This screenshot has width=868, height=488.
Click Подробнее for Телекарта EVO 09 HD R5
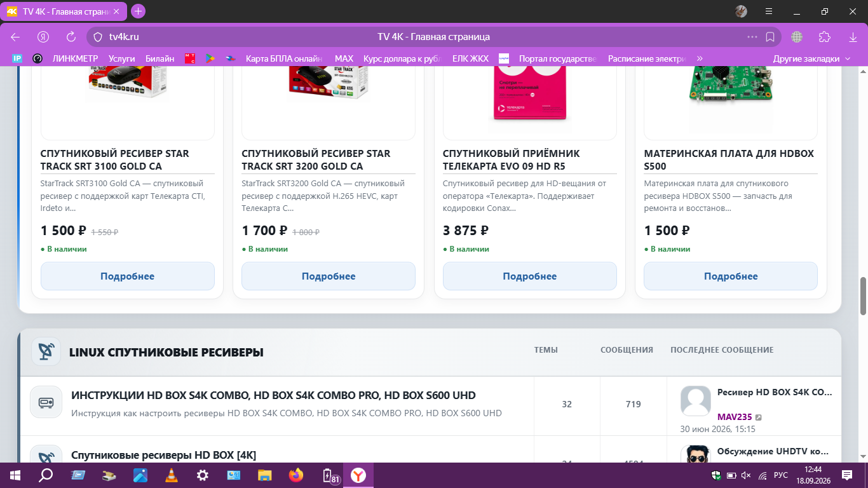coord(530,276)
